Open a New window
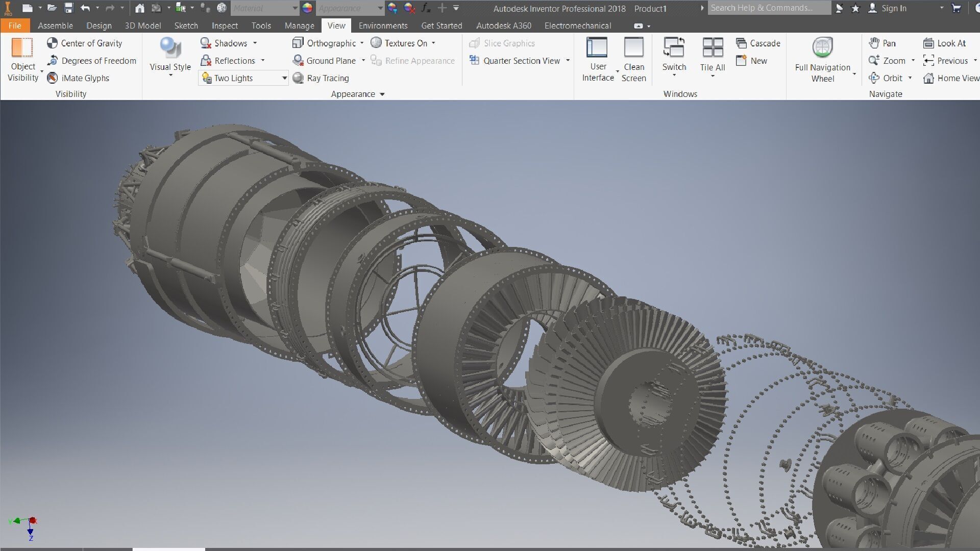This screenshot has height=551, width=980. pyautogui.click(x=752, y=61)
